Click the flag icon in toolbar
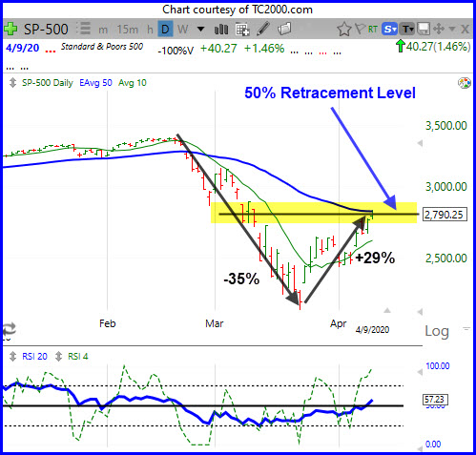The width and height of the screenshot is (476, 455). click(360, 29)
